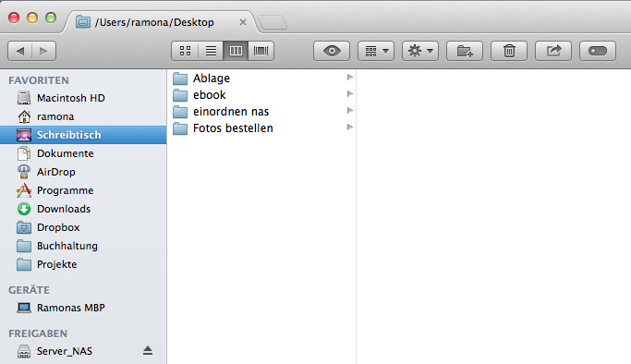631x364 pixels.
Task: Click the ramona house icon
Action: 24,116
